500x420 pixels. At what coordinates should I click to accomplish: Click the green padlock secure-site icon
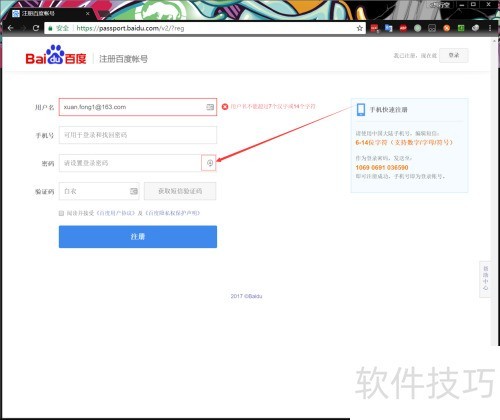[x=50, y=28]
